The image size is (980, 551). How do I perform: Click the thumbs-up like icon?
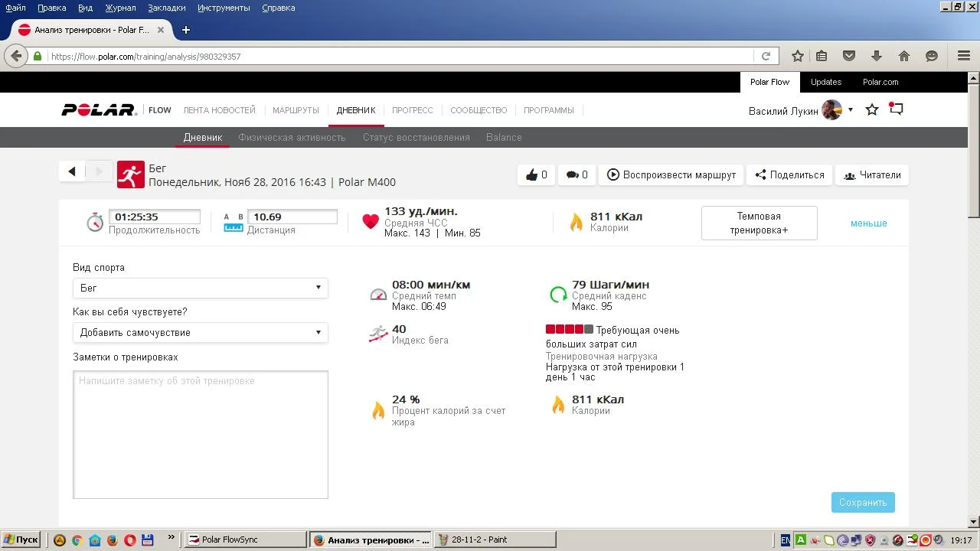coord(532,175)
